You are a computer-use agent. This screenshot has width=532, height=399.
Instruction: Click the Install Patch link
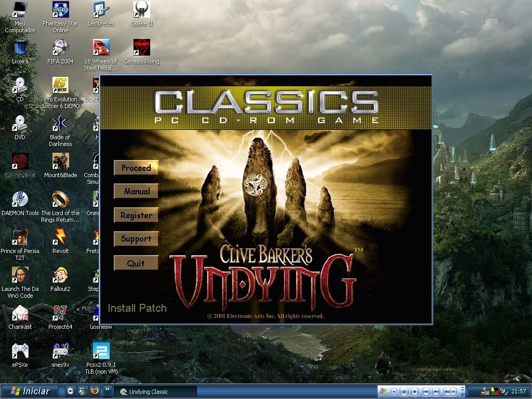137,308
